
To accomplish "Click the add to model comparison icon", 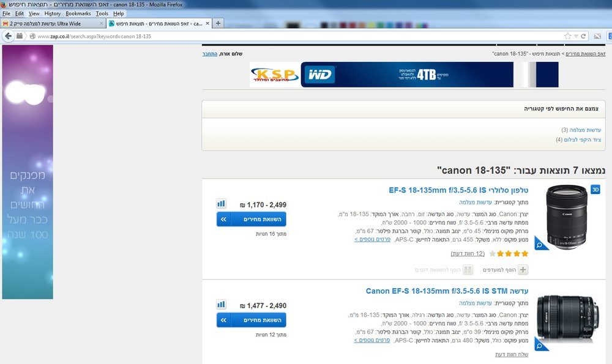I will coord(468,270).
